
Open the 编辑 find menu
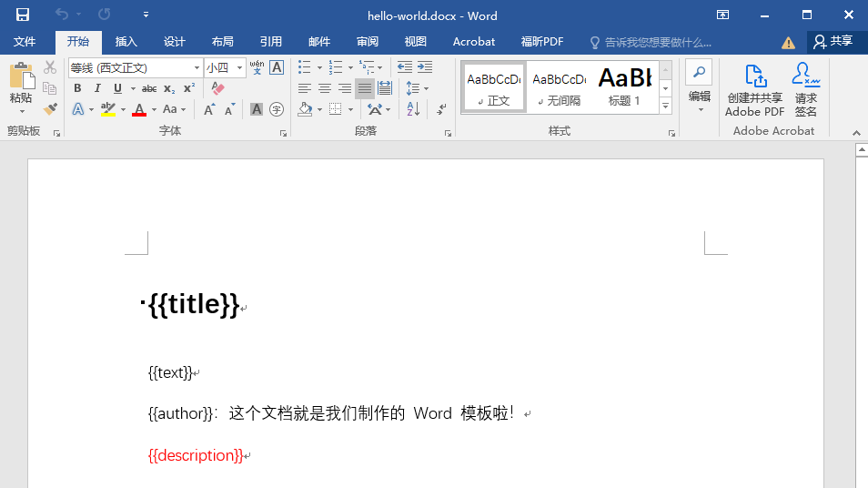click(699, 87)
